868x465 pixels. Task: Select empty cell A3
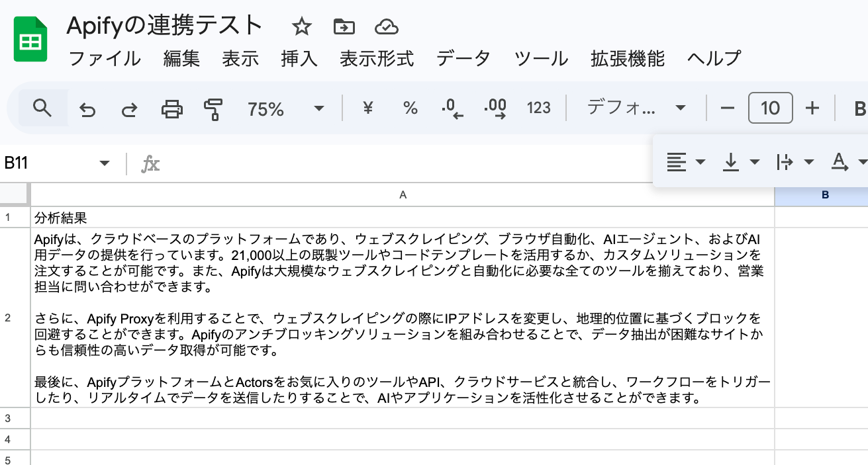[403, 418]
